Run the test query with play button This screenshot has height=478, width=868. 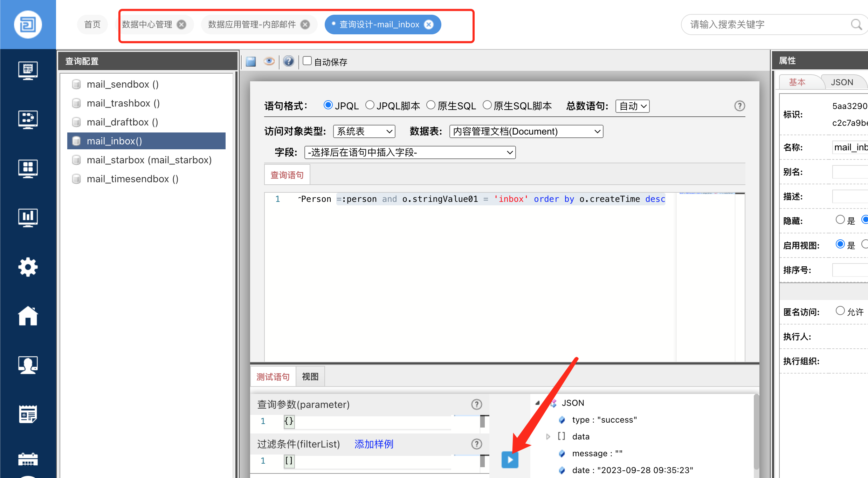click(x=510, y=459)
